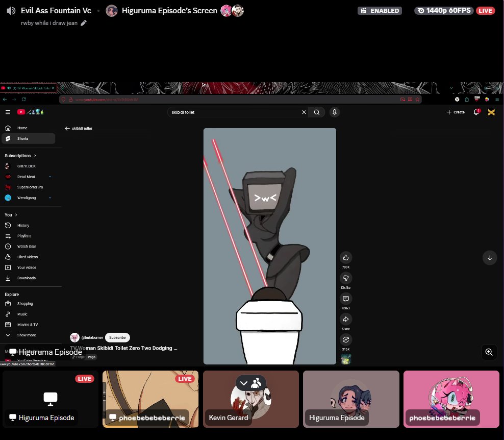Open Music under Explore
The width and height of the screenshot is (504, 440).
pyautogui.click(x=28, y=314)
